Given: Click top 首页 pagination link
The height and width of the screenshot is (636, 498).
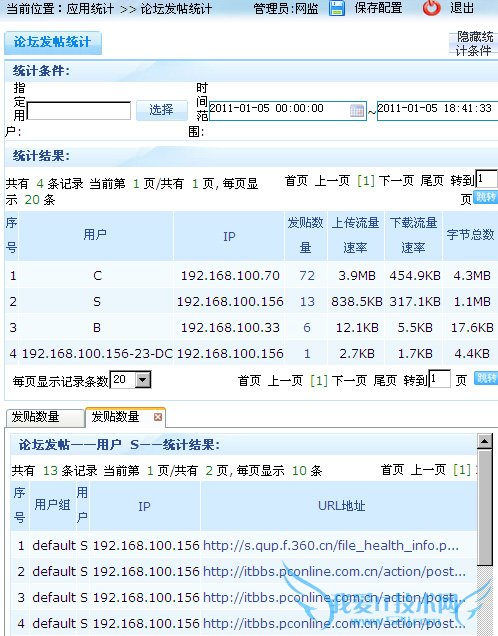Looking at the screenshot, I should tap(296, 180).
